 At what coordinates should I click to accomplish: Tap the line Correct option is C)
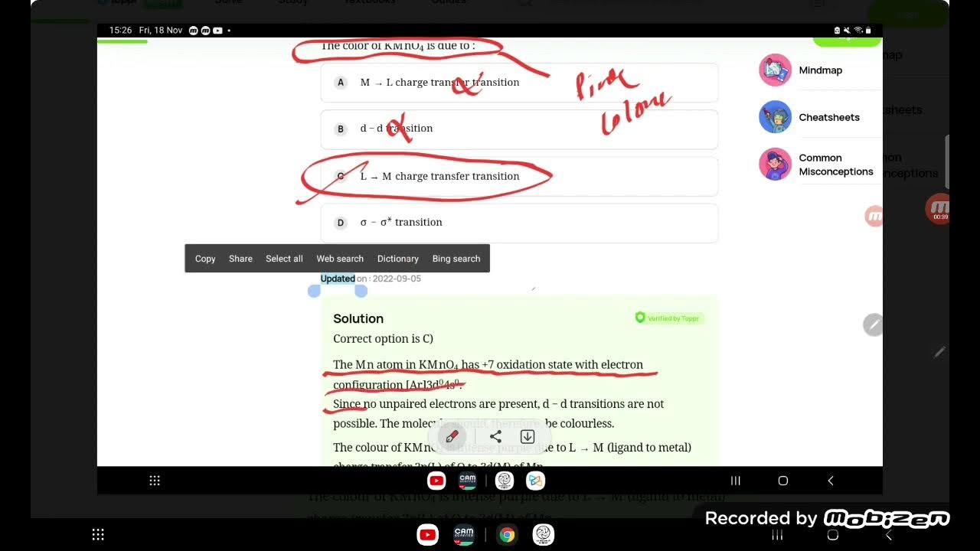click(x=383, y=338)
